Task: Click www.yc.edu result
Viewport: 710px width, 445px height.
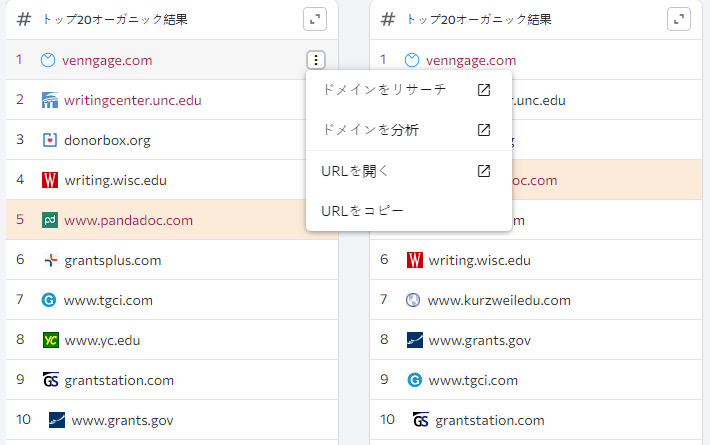Action: click(102, 340)
